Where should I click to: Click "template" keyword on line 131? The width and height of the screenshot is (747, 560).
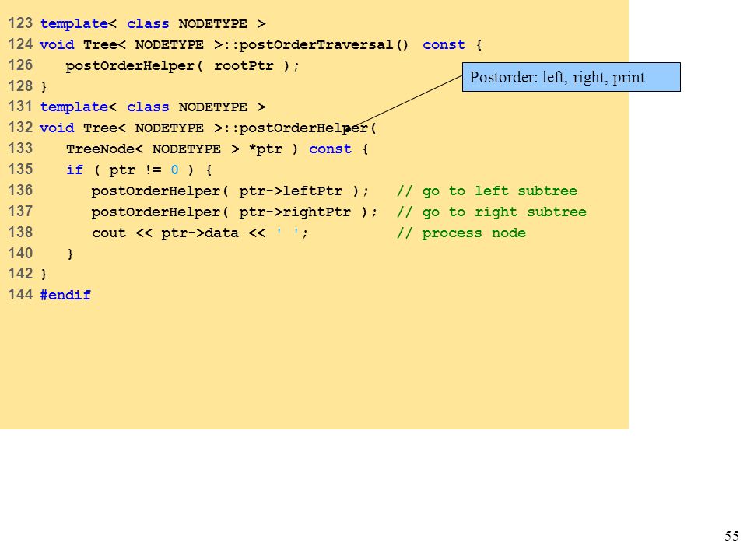[x=74, y=107]
